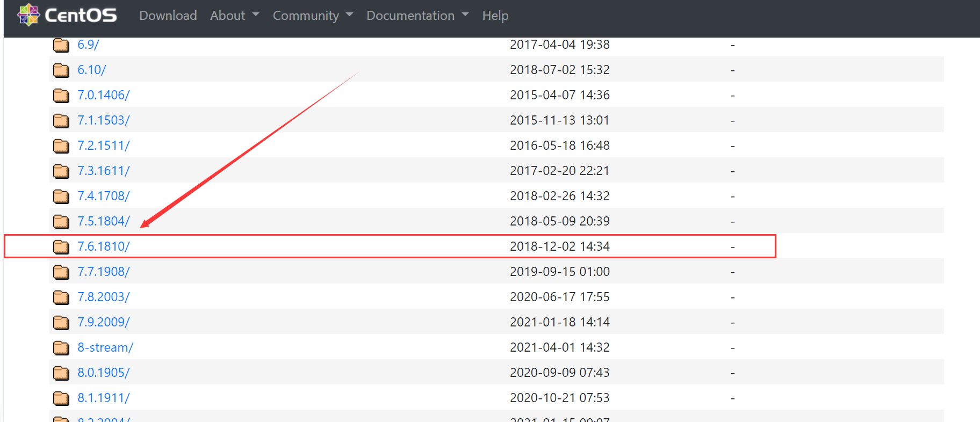The image size is (980, 422).
Task: Open the 8-stream/ directory link
Action: [105, 347]
